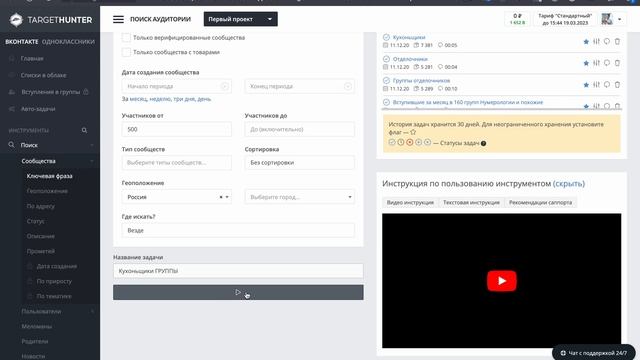Play the YouTube instruction video
The width and height of the screenshot is (640, 360).
(x=502, y=281)
